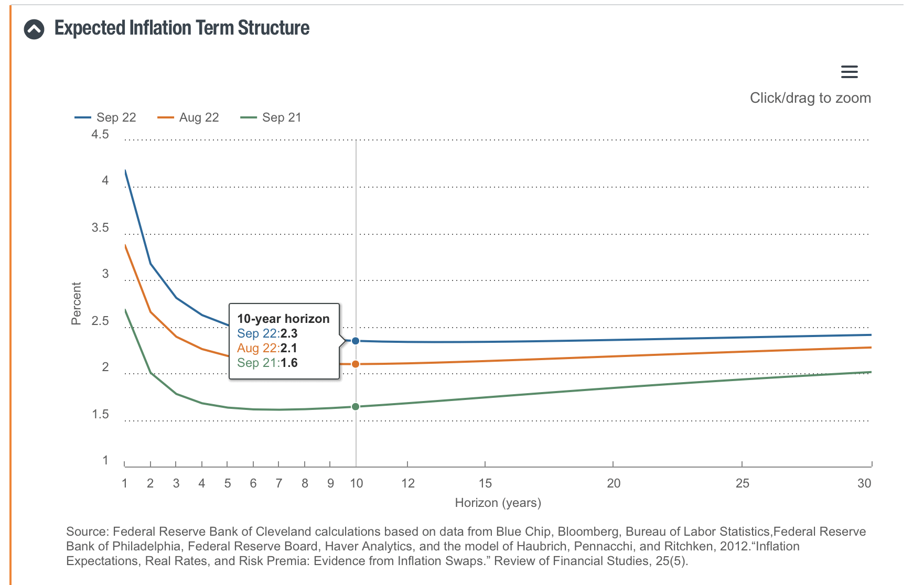Viewport: 924px width, 585px height.
Task: Click the orange data point at 10-year horizon
Action: [356, 364]
